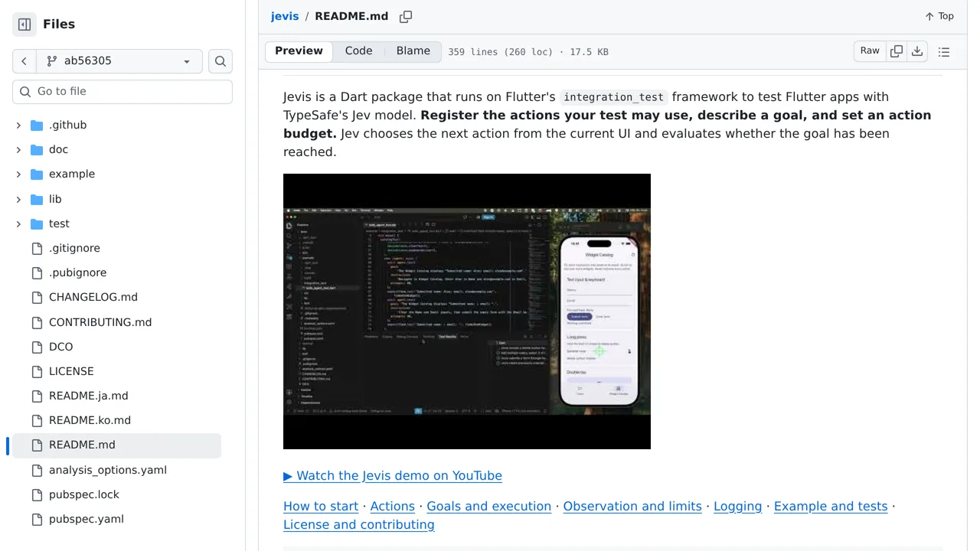The width and height of the screenshot is (980, 551).
Task: Open the Raw file view
Action: 870,51
